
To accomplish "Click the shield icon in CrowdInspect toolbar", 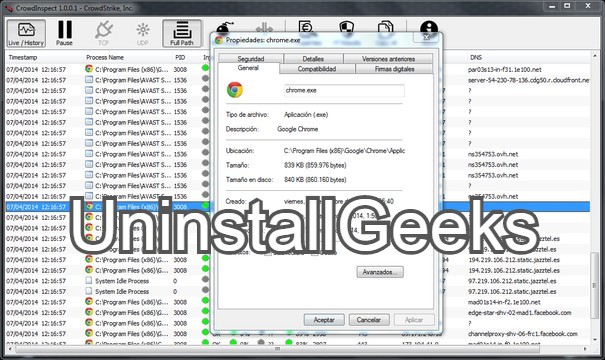I will pos(346,27).
